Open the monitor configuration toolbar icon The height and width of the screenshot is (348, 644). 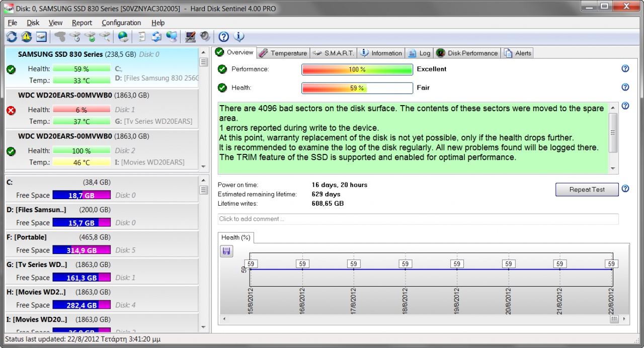click(x=190, y=37)
